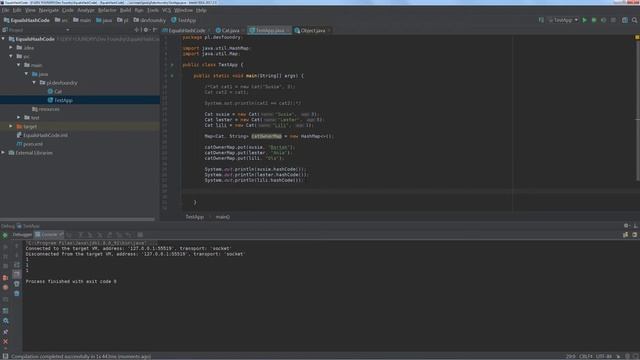The image size is (640, 360).
Task: Close the Debug tab with the red X
Action: (x=5, y=341)
